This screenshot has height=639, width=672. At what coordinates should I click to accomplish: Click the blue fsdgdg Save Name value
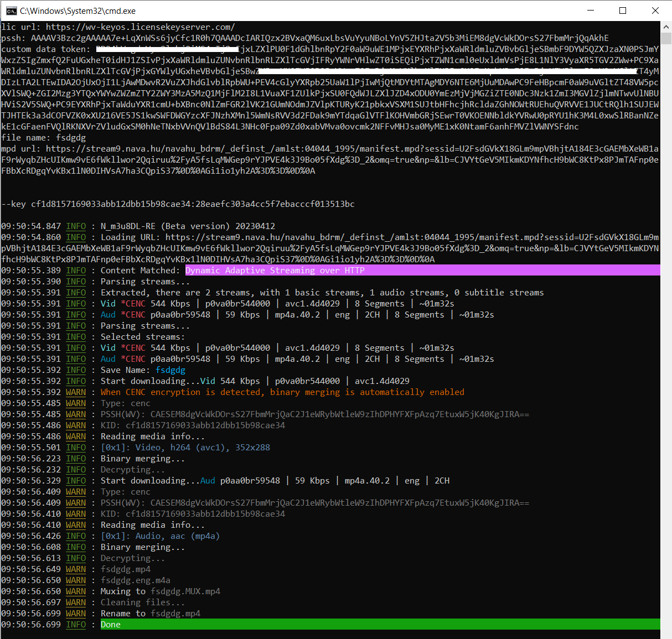click(x=170, y=370)
